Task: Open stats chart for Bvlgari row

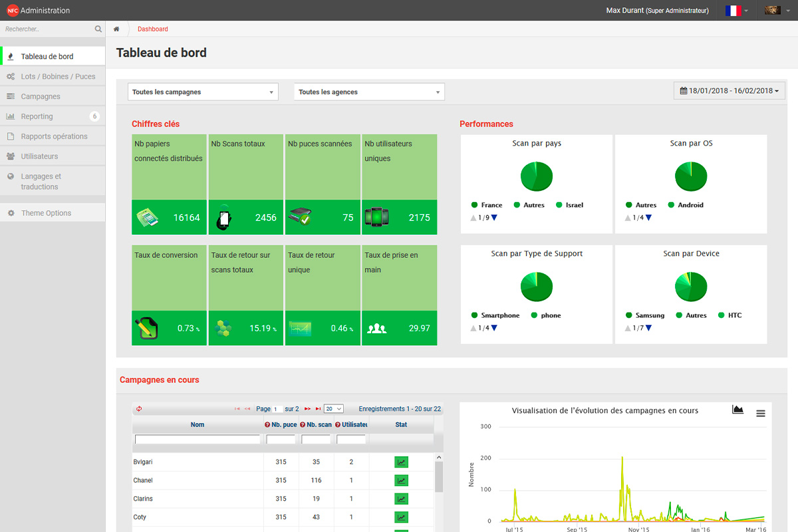Action: (x=401, y=462)
